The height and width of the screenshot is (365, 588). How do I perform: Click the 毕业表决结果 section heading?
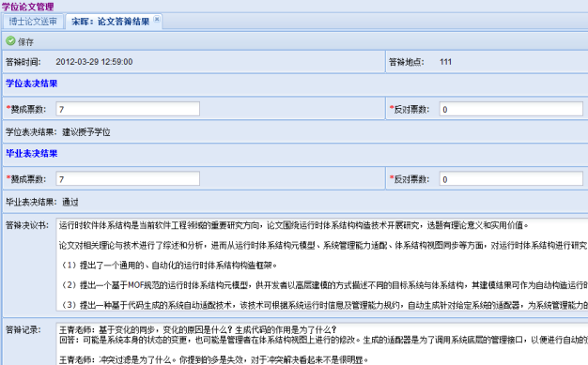[32, 154]
